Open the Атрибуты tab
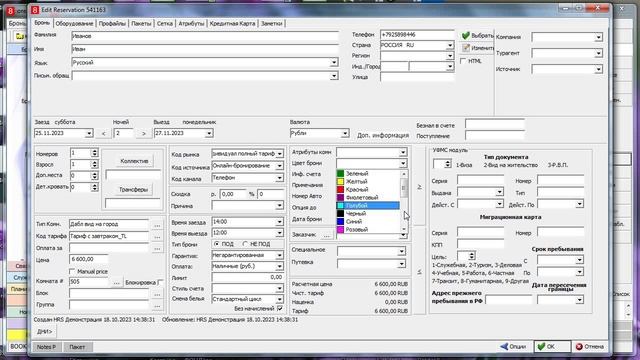The width and height of the screenshot is (640, 360). click(x=191, y=24)
